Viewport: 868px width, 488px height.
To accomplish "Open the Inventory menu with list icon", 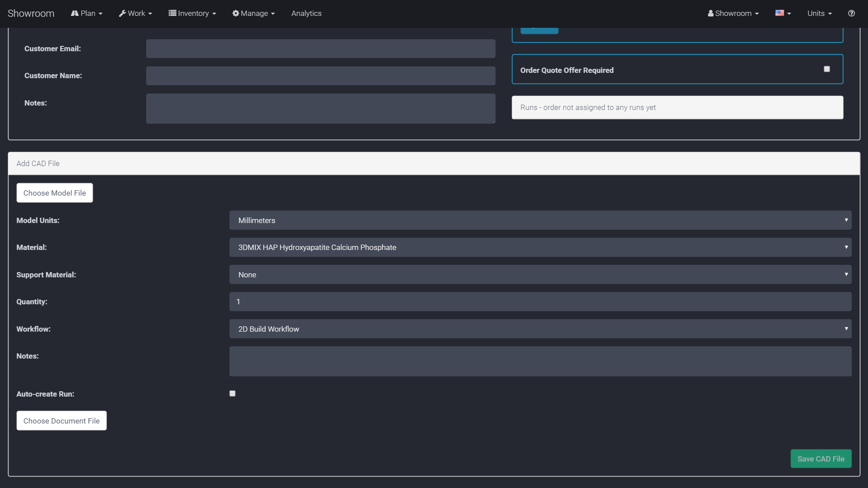I will pyautogui.click(x=192, y=13).
